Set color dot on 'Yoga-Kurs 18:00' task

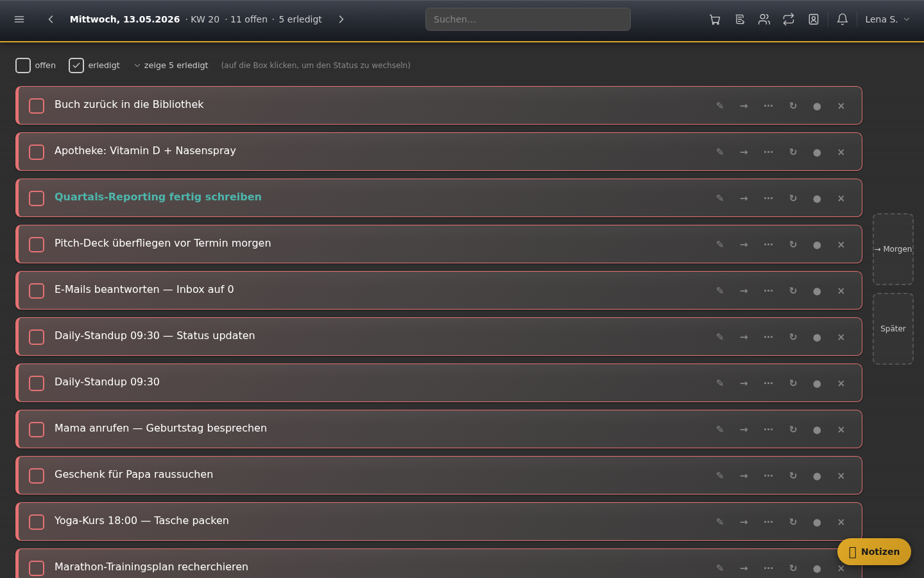[817, 523]
